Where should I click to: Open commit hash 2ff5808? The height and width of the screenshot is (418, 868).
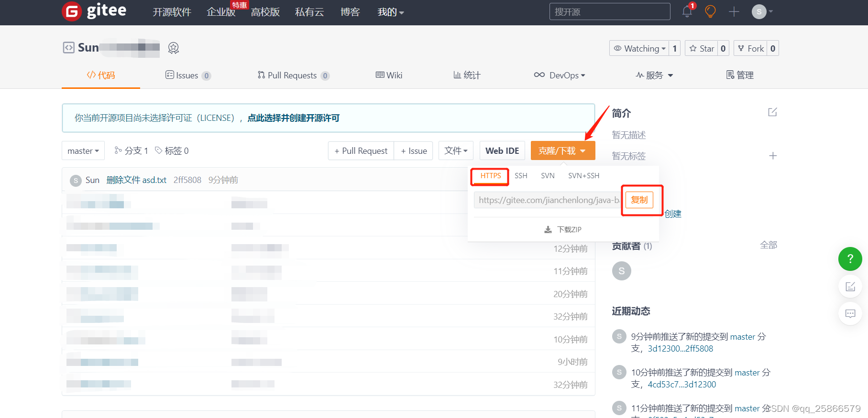pos(187,180)
